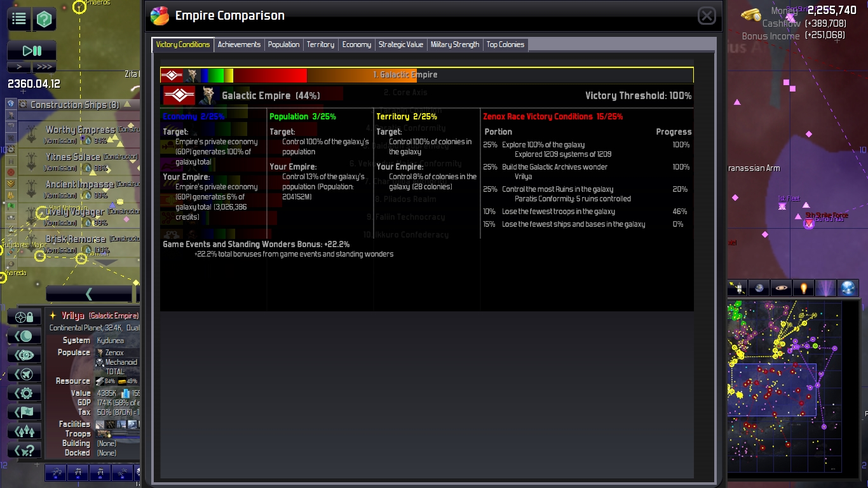Select Brisk Remorse construction ship

pos(79,243)
